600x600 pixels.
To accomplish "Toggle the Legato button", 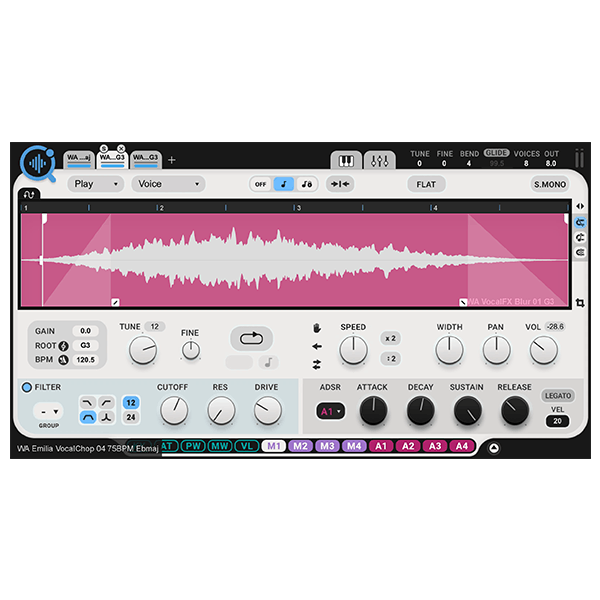I will 558,396.
